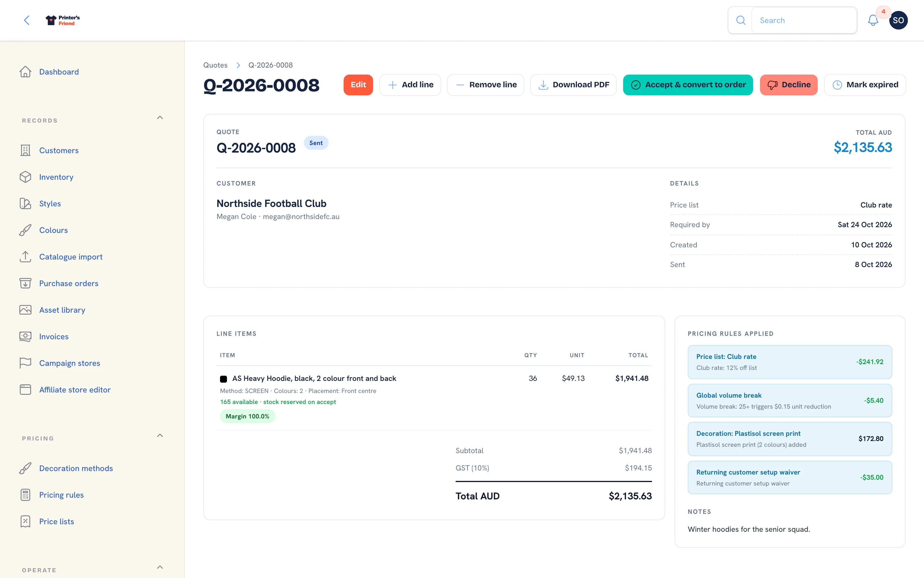This screenshot has height=578, width=924.
Task: Navigate to Quotes breadcrumb link
Action: click(x=215, y=65)
